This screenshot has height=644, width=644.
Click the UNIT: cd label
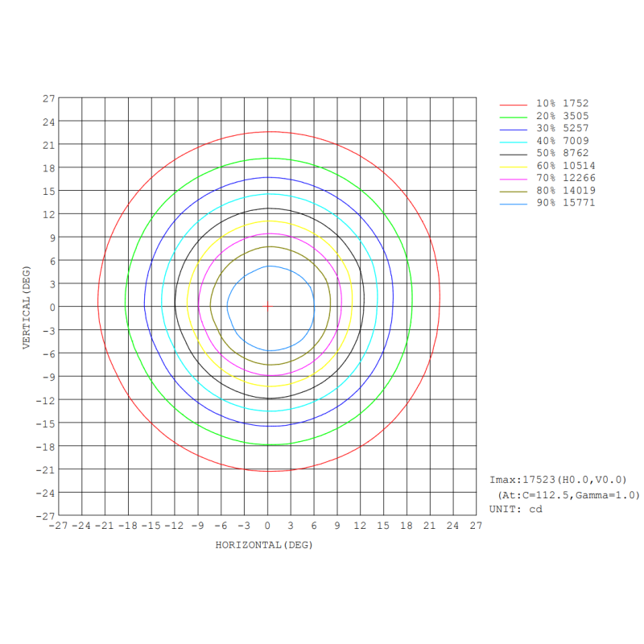[x=516, y=509]
